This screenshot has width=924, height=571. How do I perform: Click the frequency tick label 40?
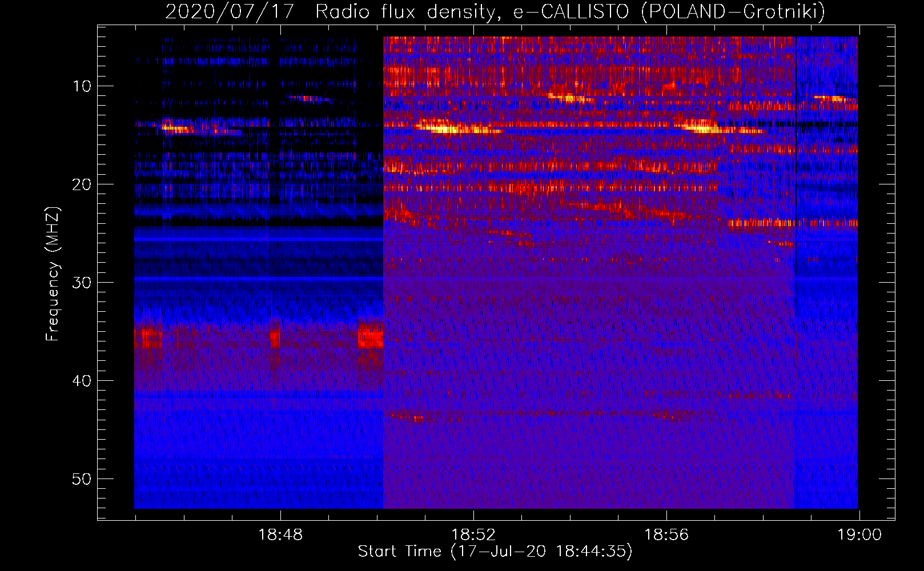[82, 381]
